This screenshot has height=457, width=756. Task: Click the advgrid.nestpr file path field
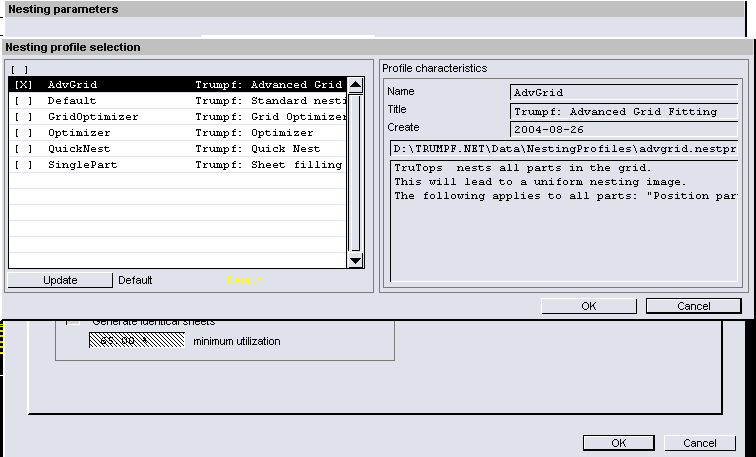564,148
